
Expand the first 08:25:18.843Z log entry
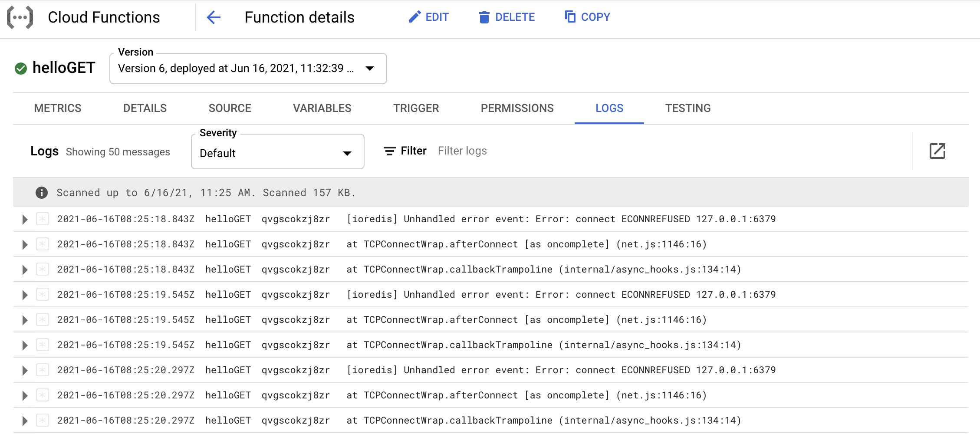(25, 219)
